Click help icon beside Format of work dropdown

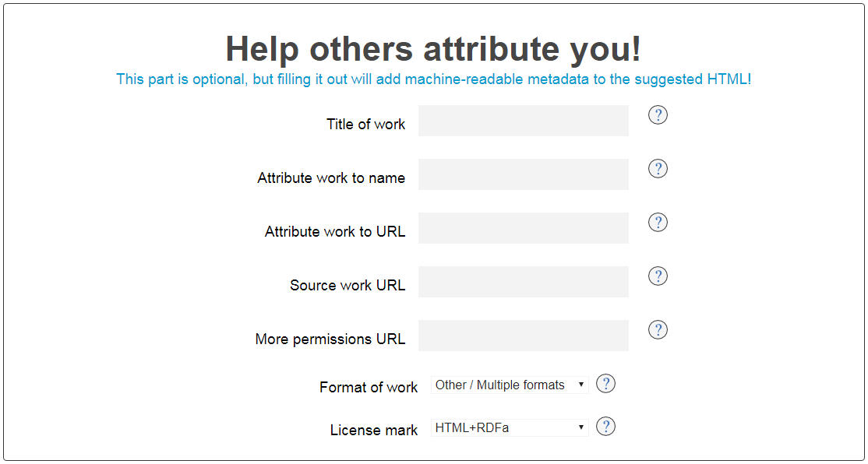[605, 383]
